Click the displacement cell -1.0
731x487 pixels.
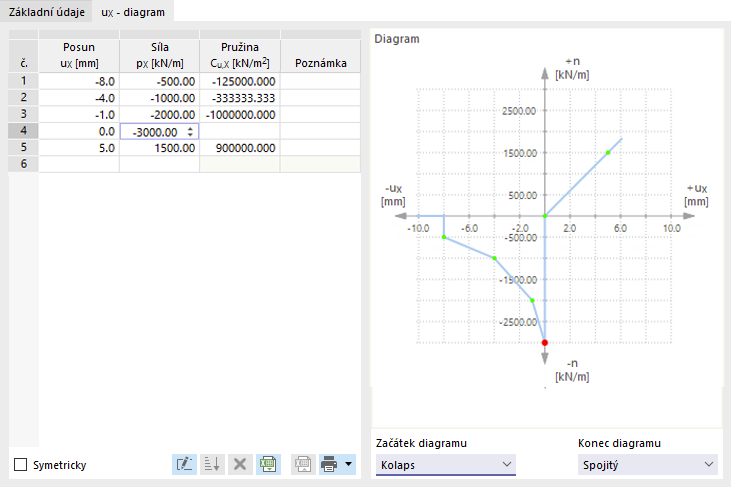pyautogui.click(x=79, y=115)
